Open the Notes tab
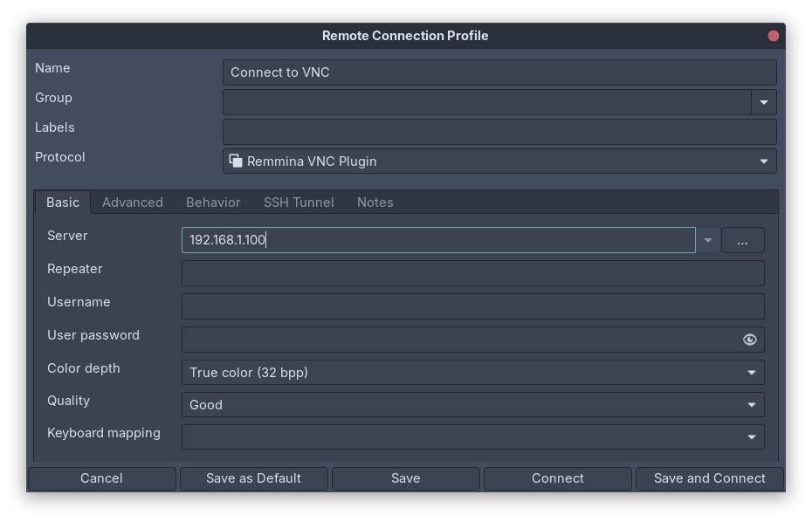The image size is (812, 522). tap(375, 202)
